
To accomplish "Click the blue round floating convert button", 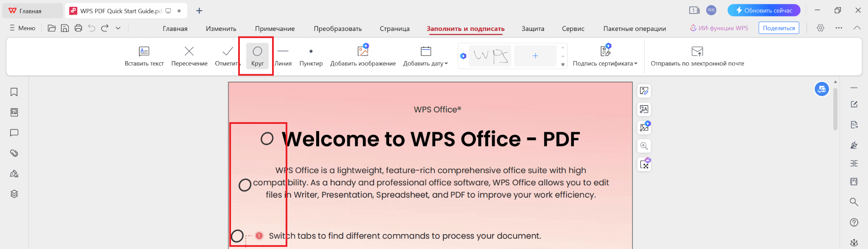I will click(822, 89).
